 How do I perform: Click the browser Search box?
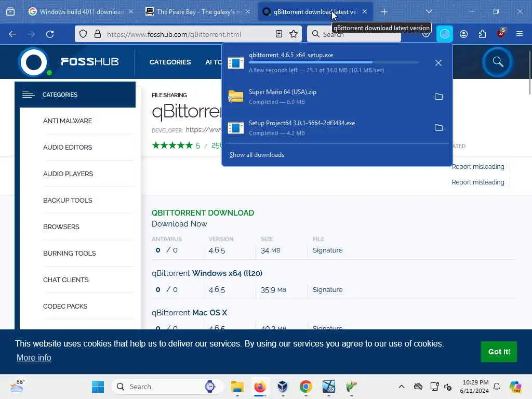coord(354,34)
